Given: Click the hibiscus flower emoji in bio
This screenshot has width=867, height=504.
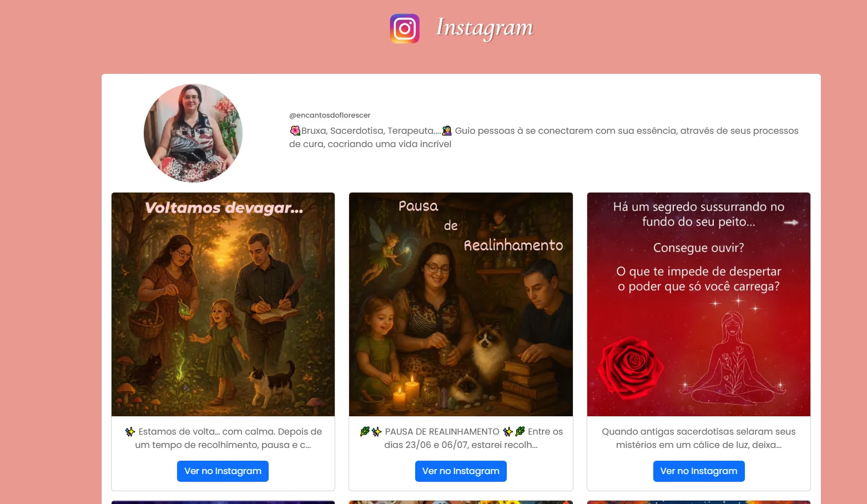Looking at the screenshot, I should coord(295,130).
